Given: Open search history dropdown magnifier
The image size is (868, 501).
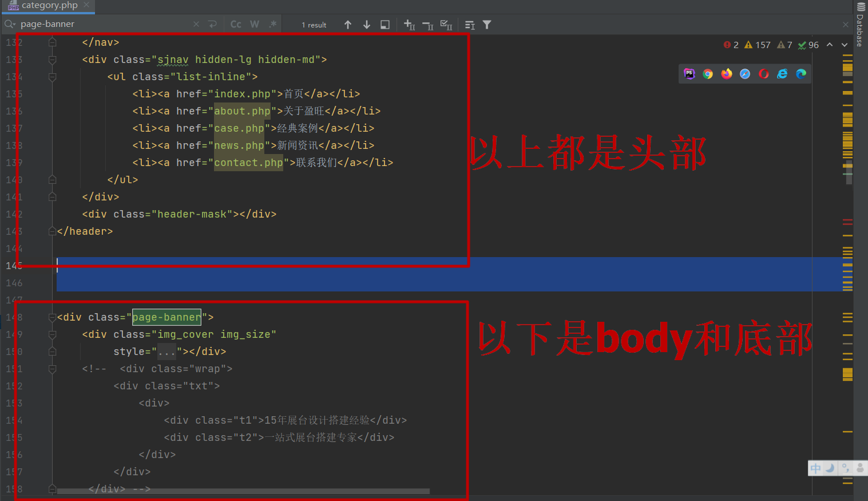Looking at the screenshot, I should click(x=10, y=24).
